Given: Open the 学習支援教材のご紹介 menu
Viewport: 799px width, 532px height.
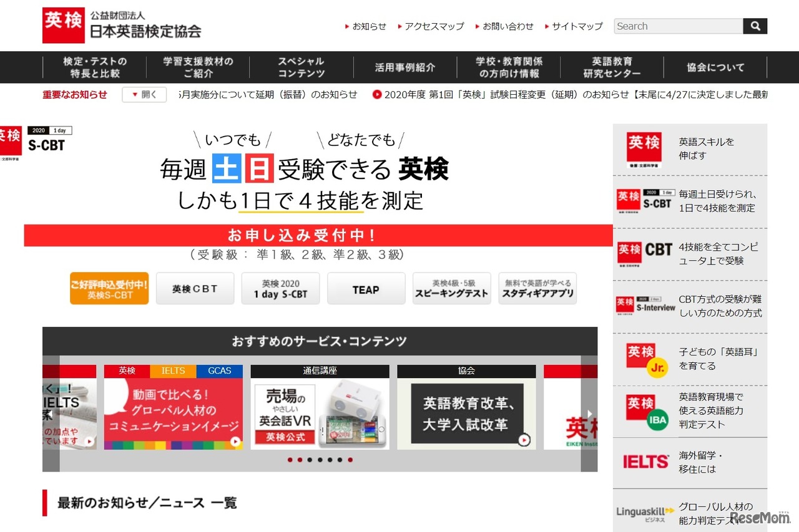Looking at the screenshot, I should click(x=199, y=67).
